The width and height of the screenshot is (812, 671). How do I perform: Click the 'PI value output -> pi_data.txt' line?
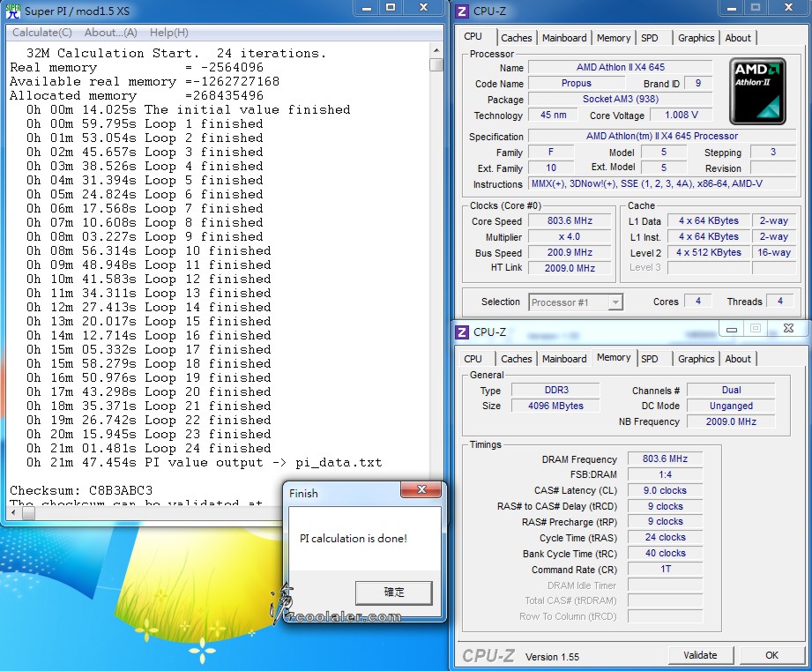[x=204, y=462]
